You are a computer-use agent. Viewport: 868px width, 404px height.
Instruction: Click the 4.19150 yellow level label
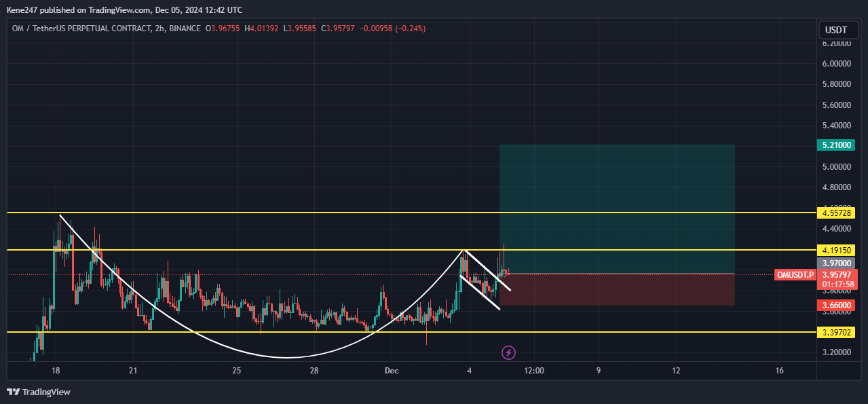coord(835,250)
